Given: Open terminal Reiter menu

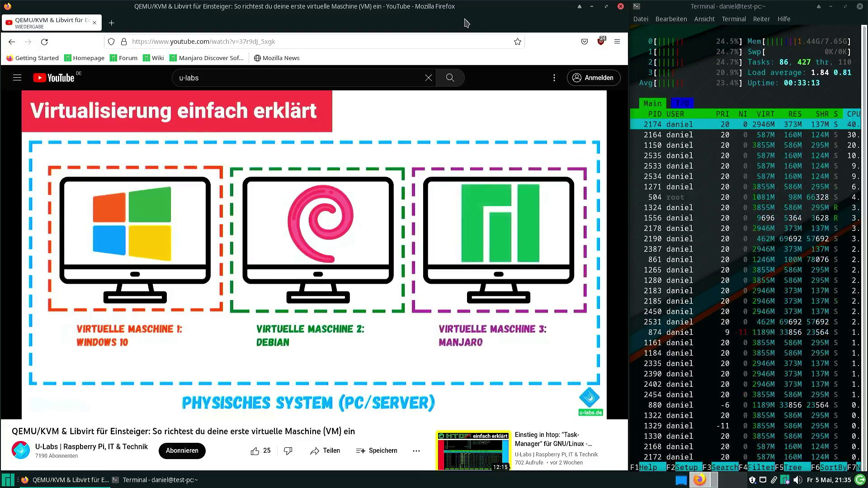Looking at the screenshot, I should pyautogui.click(x=761, y=19).
